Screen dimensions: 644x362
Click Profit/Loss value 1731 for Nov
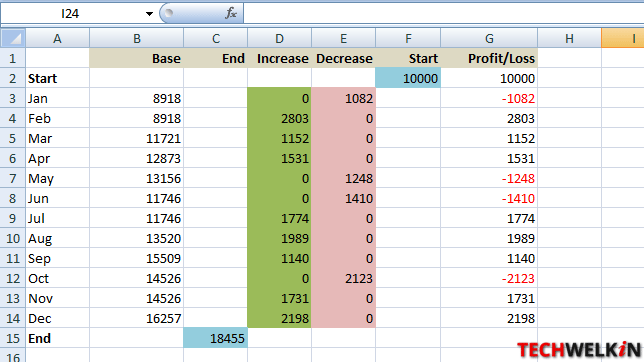(x=521, y=298)
